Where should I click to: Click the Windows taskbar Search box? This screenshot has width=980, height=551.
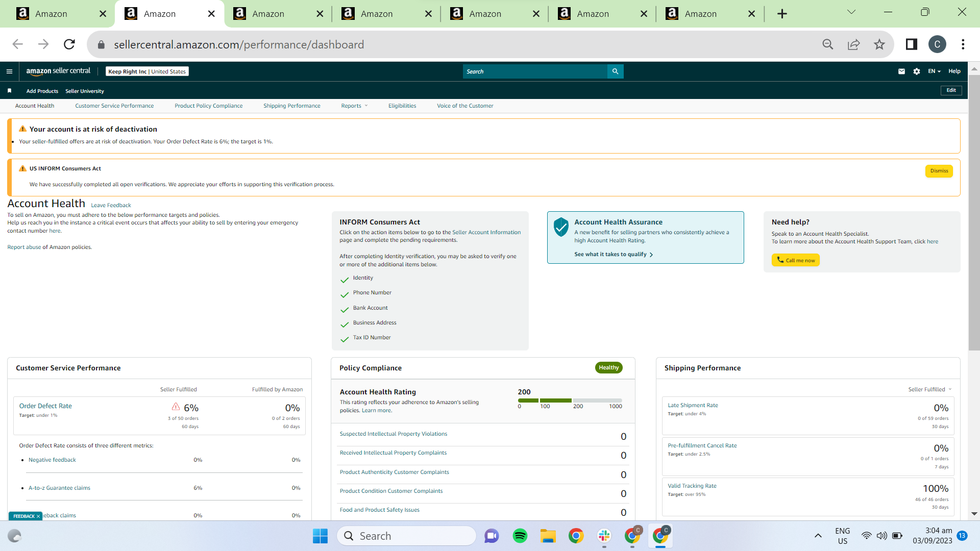(406, 536)
